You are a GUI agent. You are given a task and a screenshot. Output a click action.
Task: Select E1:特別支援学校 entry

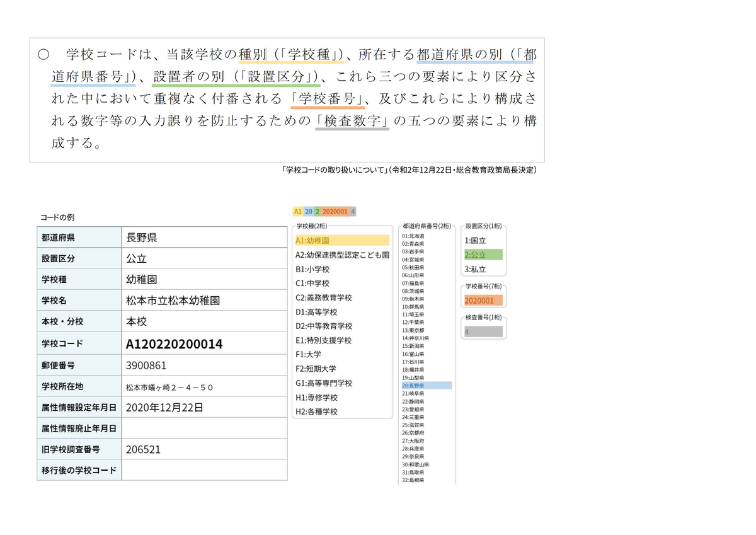click(x=323, y=340)
